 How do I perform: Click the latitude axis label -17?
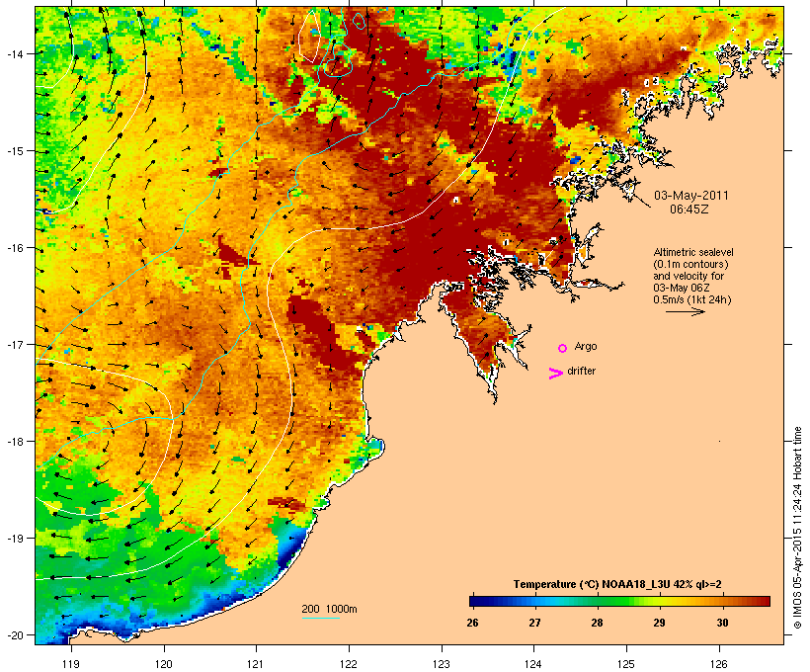[15, 344]
